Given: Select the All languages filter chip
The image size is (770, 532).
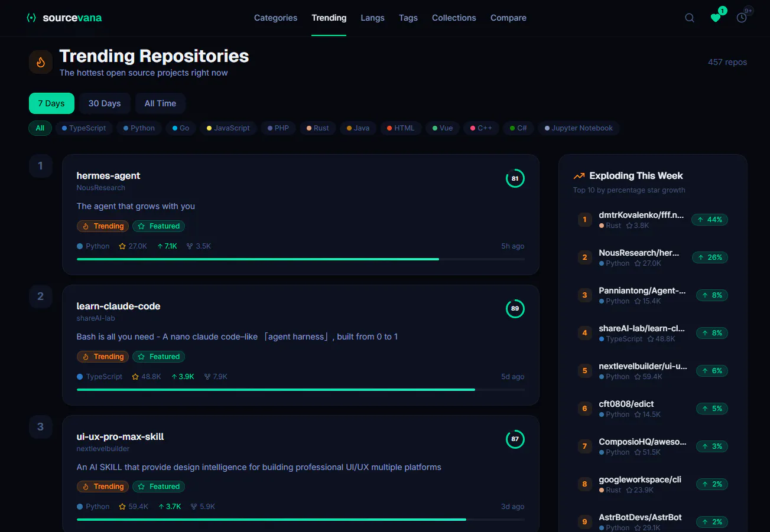Looking at the screenshot, I should click(x=40, y=128).
